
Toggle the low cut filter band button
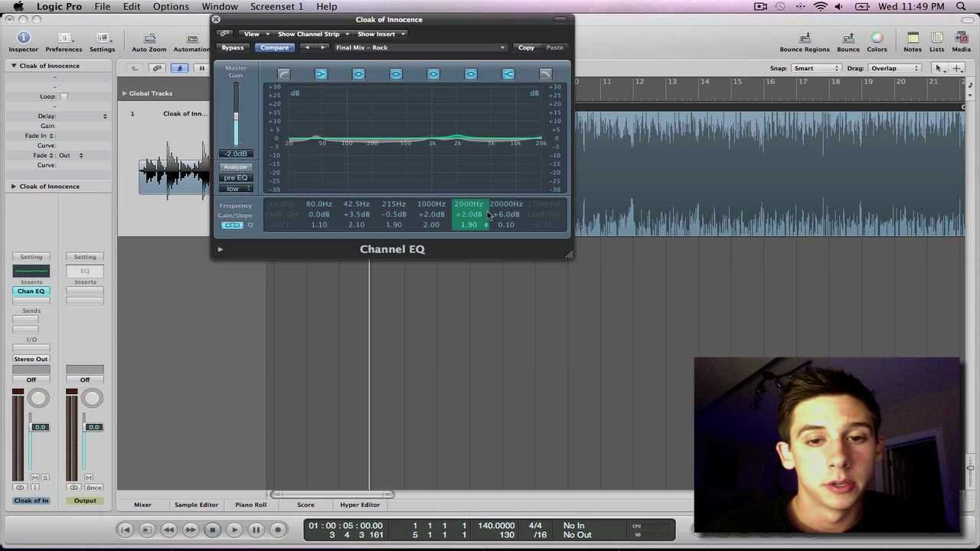(x=283, y=74)
